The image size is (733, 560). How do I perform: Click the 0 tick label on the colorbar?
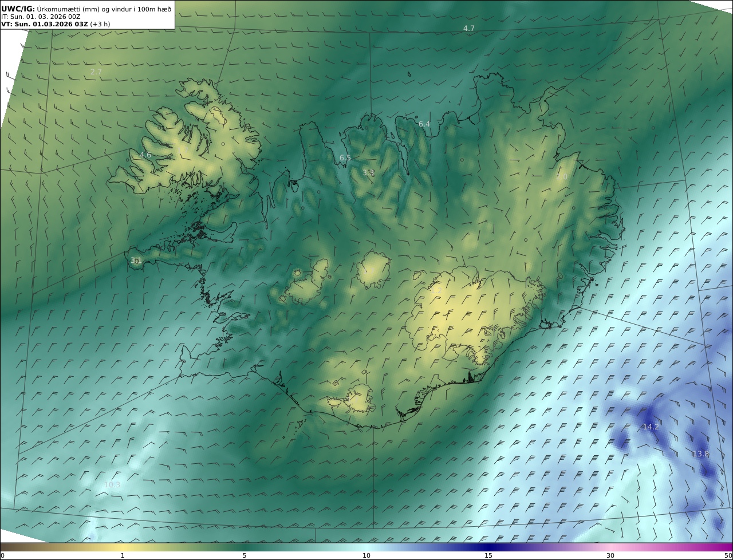click(2, 555)
